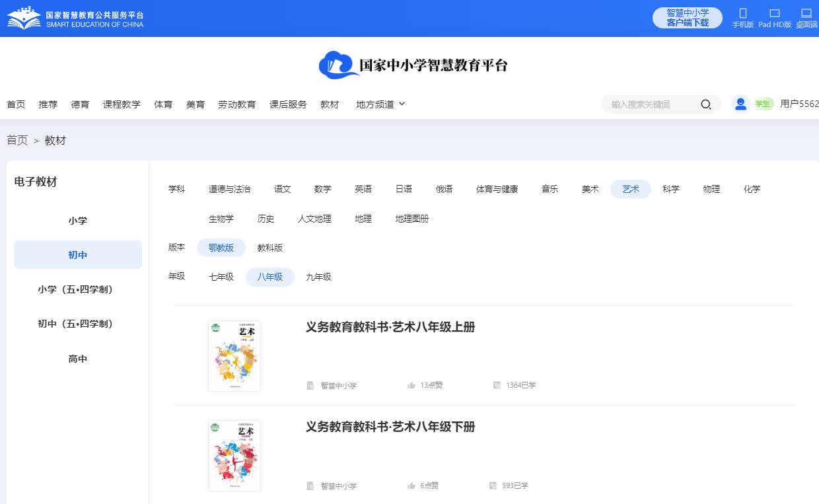This screenshot has width=819, height=504.
Task: Choose grade 九年级
Action: click(318, 277)
